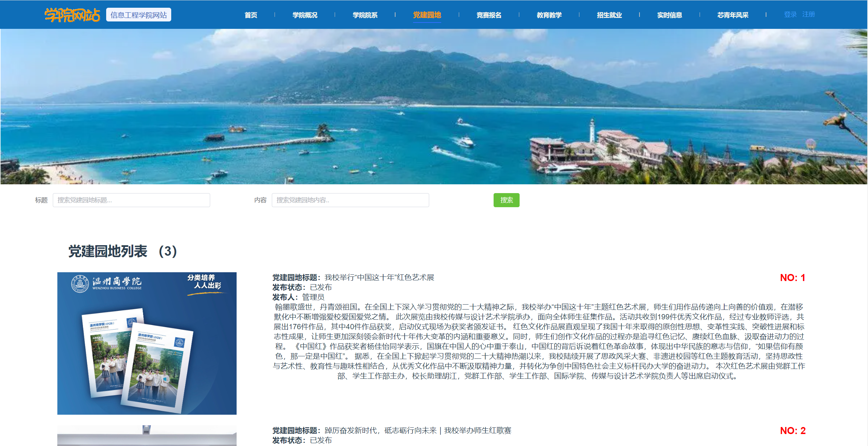Select the 党建园地 nav tab
The width and height of the screenshot is (868, 446).
click(x=427, y=15)
